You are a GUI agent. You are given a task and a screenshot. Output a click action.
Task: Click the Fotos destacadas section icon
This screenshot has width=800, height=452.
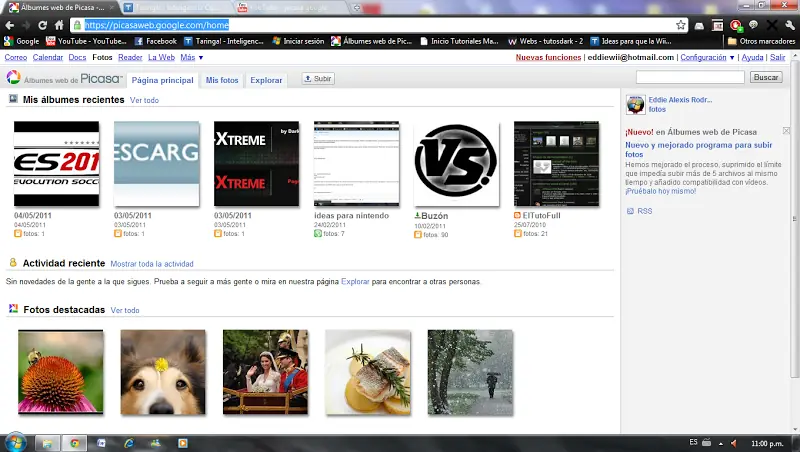click(13, 309)
